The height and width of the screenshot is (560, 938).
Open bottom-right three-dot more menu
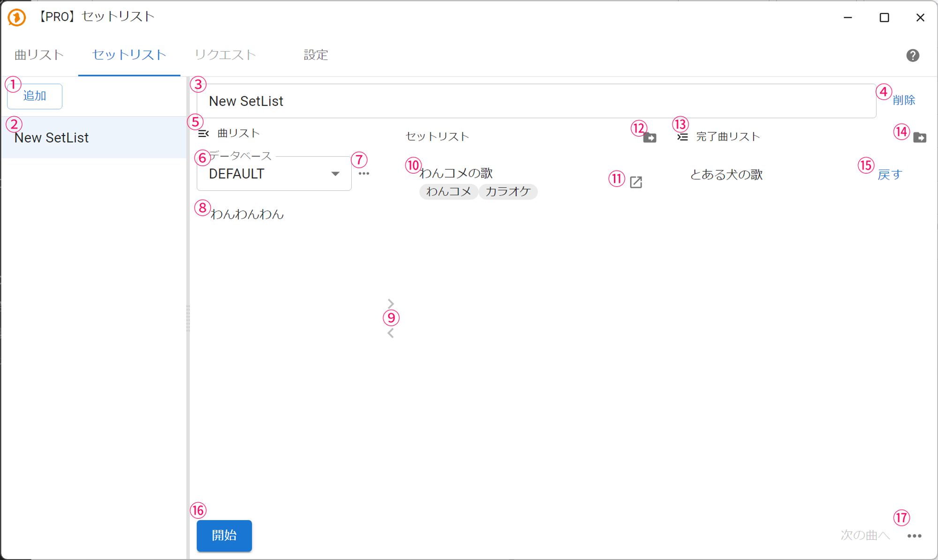click(x=914, y=536)
